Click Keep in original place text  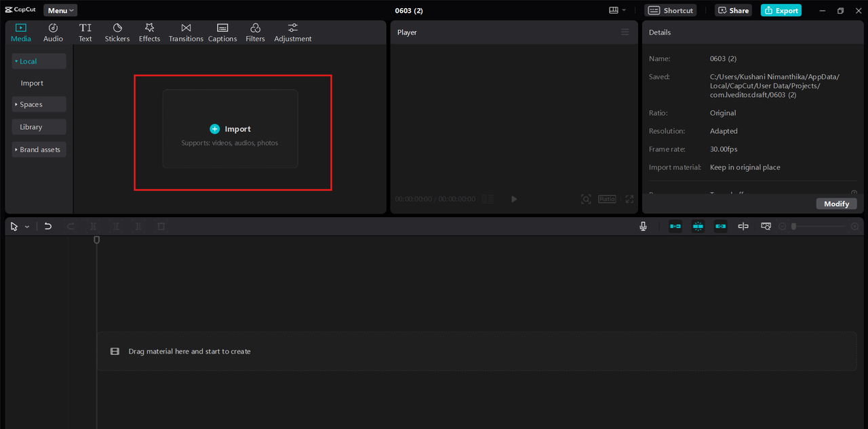coord(745,167)
